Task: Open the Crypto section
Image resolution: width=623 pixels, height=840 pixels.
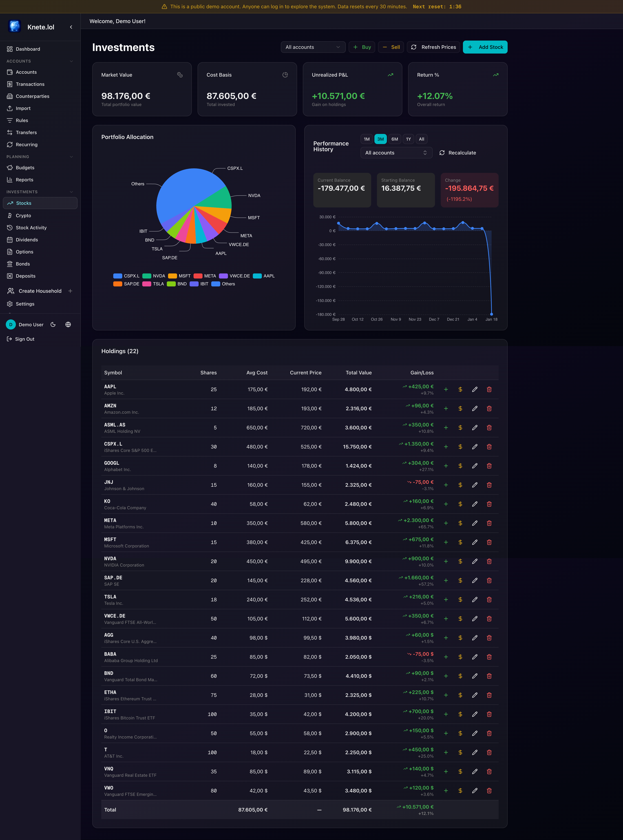Action: pos(23,215)
